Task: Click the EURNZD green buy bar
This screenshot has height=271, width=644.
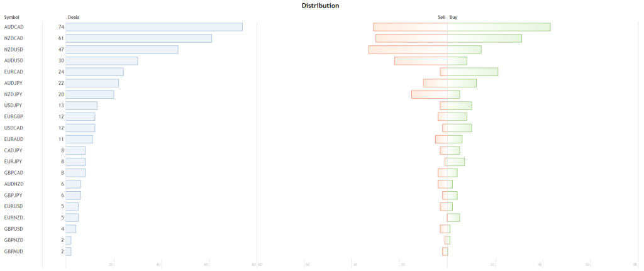Action: point(453,218)
